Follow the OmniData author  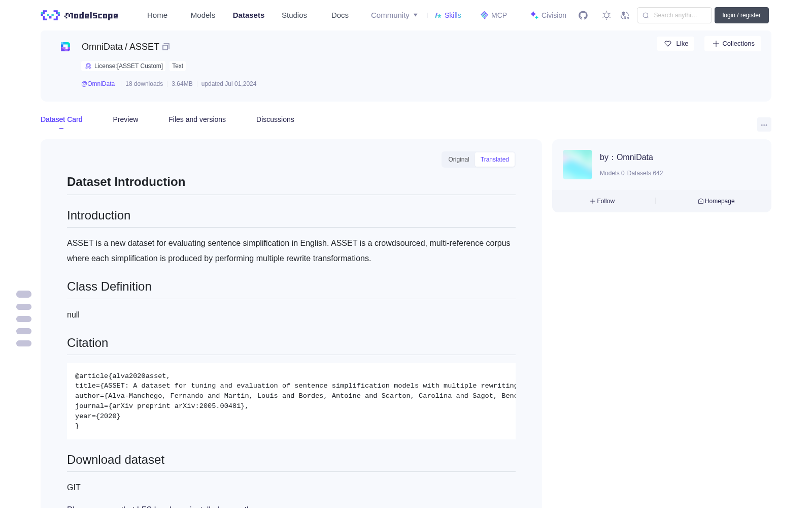pyautogui.click(x=602, y=201)
